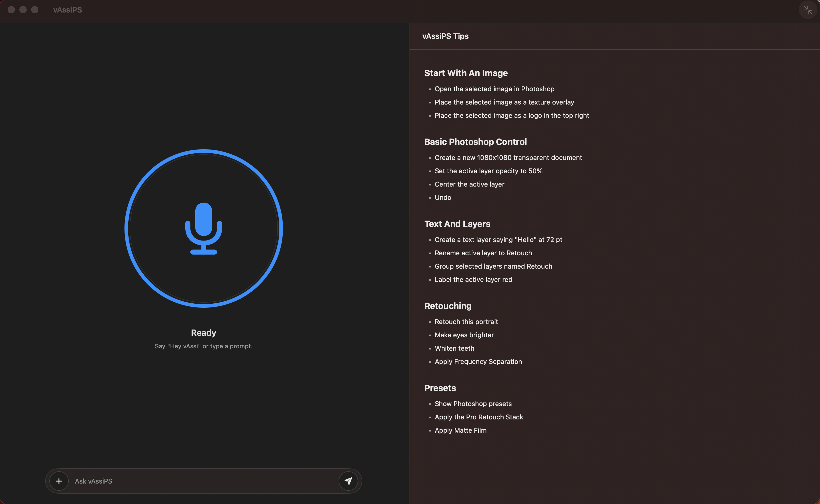The image size is (820, 504).
Task: Click the Ready status label
Action: point(204,333)
